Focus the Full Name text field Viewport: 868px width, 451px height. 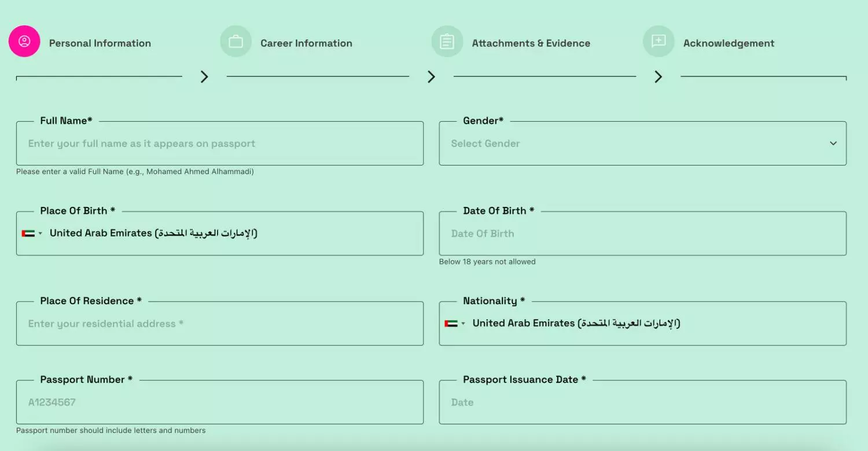click(220, 144)
